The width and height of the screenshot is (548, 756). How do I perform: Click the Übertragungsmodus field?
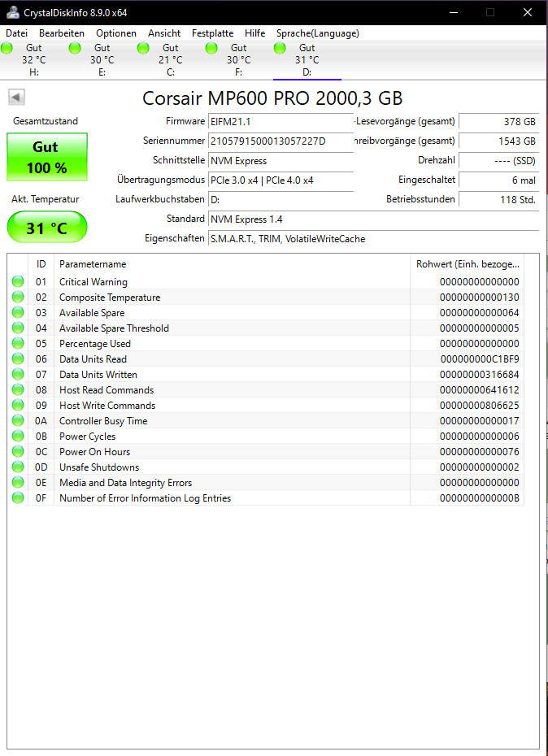pos(281,180)
